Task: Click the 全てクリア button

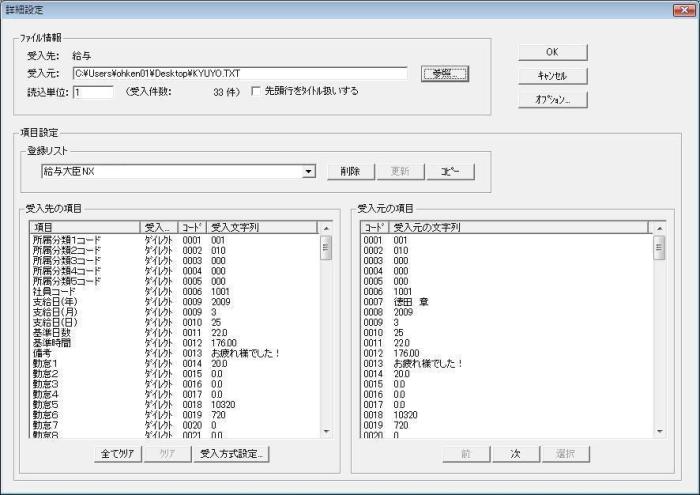Action: 119,453
